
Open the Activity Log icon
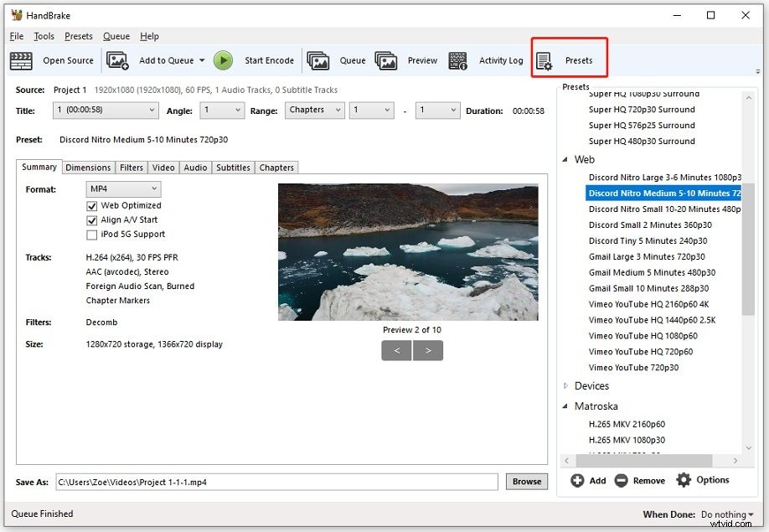[458, 59]
